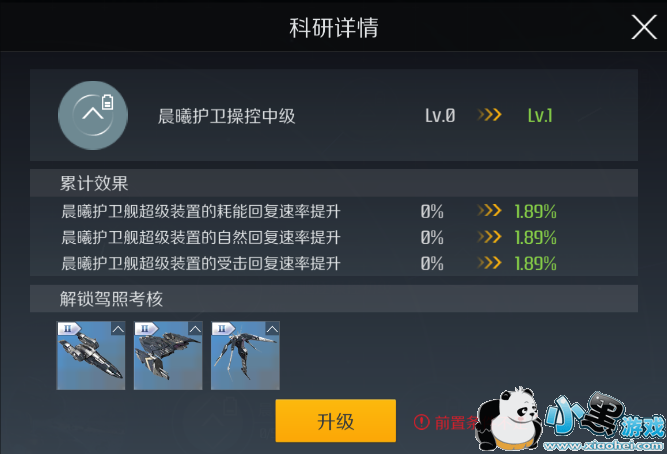This screenshot has width=667, height=454.
Task: Click the II badge on the third ship
Action: coord(222,329)
